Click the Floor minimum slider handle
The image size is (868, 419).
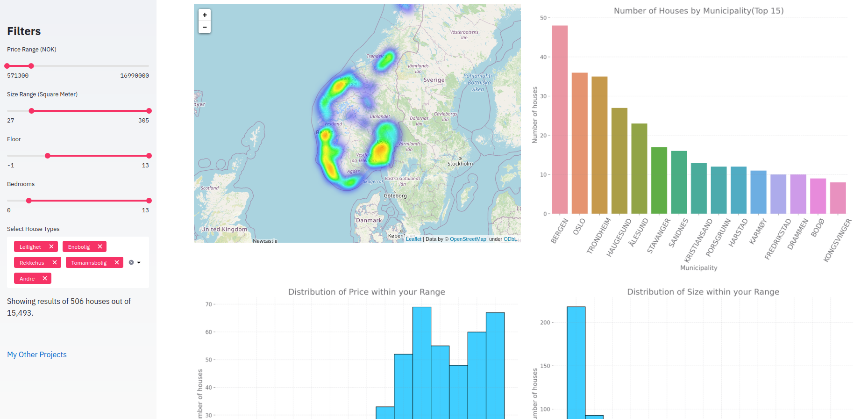[48, 156]
